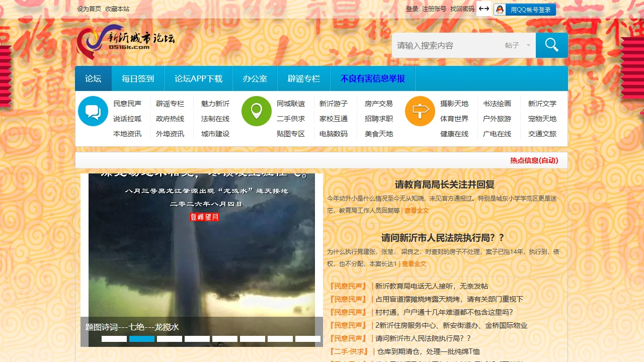The height and width of the screenshot is (362, 644).
Task: Open the 本地资讯 board
Action: [x=127, y=134]
